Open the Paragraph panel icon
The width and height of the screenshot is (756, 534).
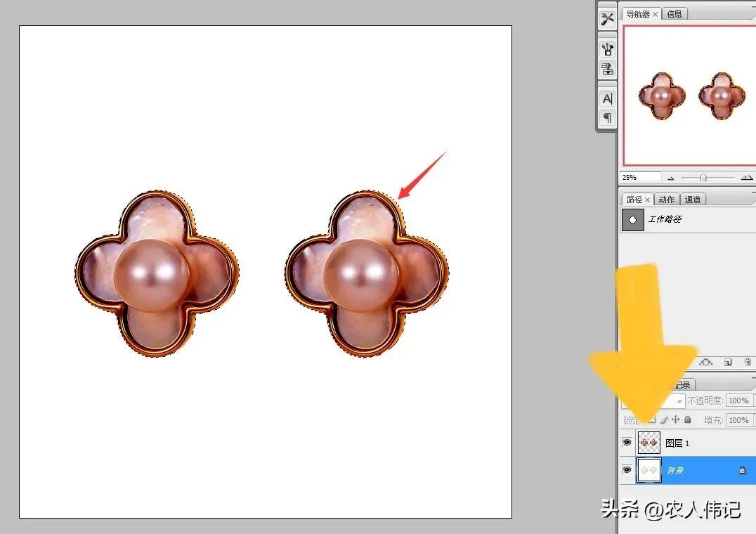click(607, 118)
